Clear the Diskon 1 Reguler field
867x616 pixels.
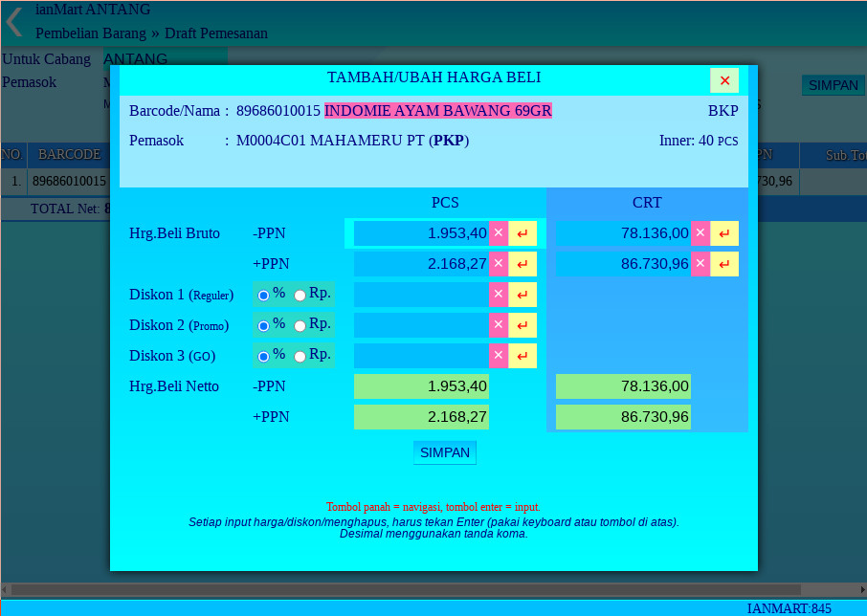498,295
